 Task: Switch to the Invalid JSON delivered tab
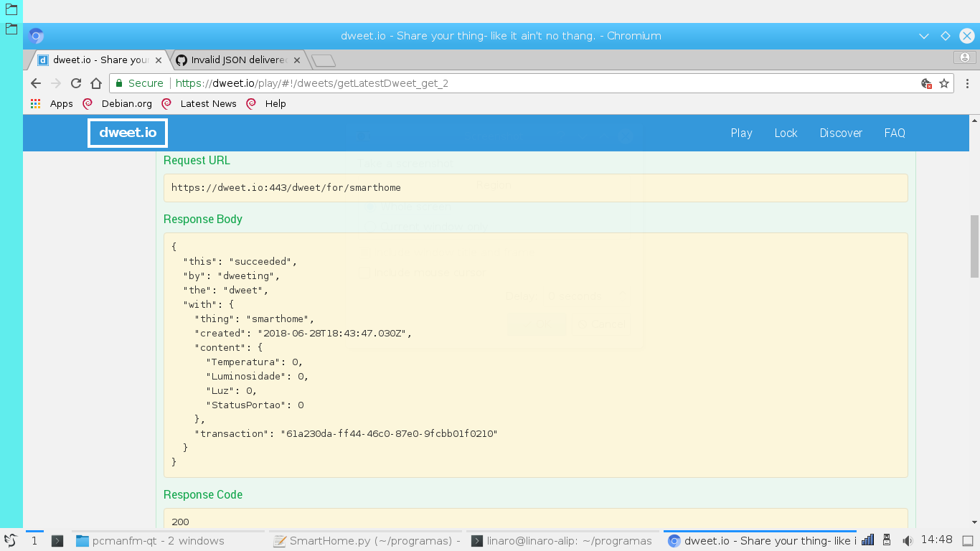[237, 60]
